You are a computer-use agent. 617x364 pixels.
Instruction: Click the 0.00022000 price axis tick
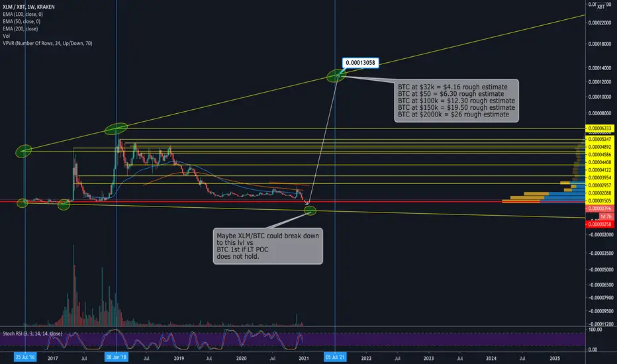[x=600, y=23]
